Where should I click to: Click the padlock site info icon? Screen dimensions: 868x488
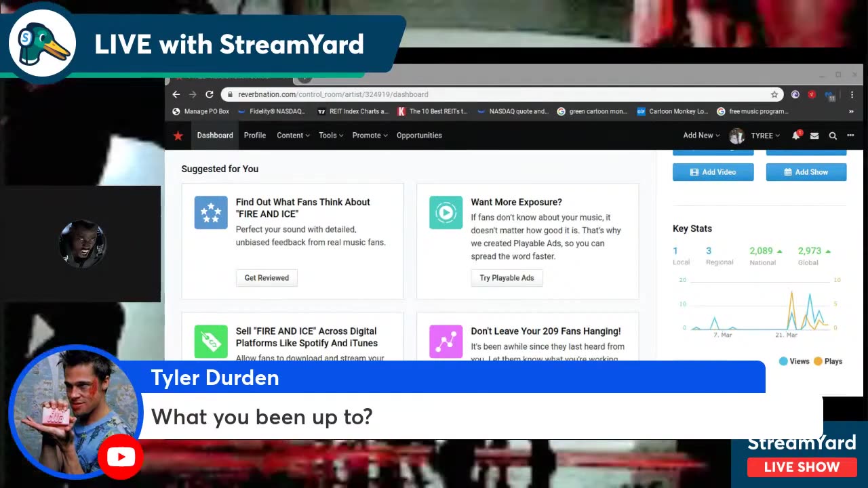pyautogui.click(x=231, y=94)
